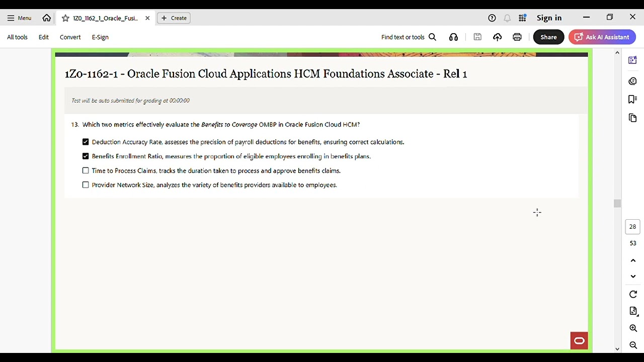The width and height of the screenshot is (644, 362).
Task: Select the 1Z0_1162_1_Oracle_Fusi document tab
Action: click(105, 18)
